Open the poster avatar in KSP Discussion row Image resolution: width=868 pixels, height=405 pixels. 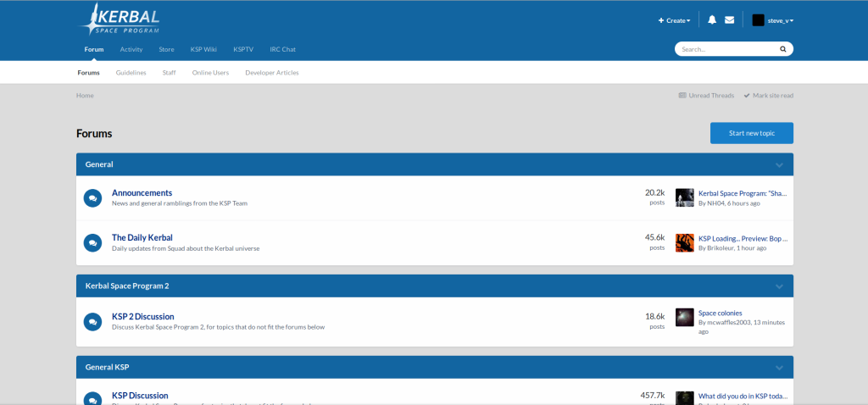[x=685, y=398]
